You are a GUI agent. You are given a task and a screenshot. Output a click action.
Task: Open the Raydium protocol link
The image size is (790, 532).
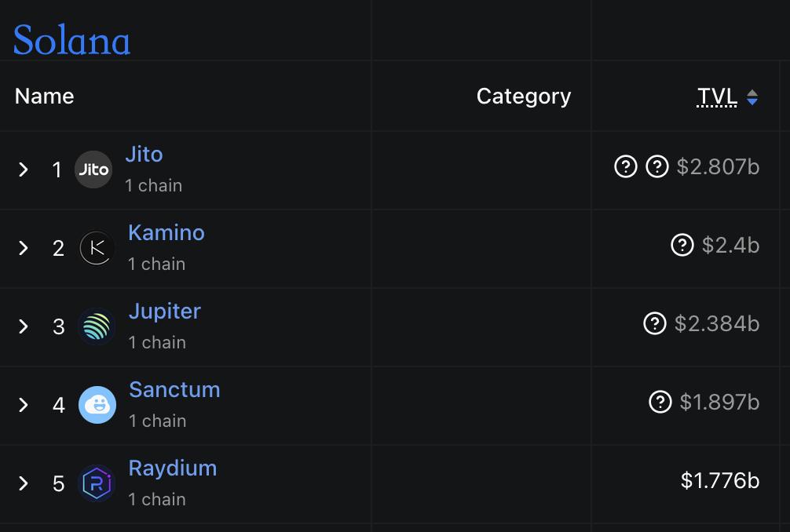173,468
